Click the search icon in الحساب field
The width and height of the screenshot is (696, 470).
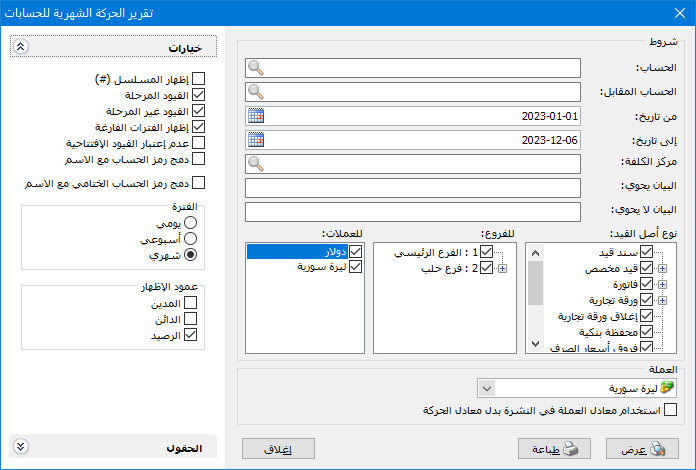point(256,68)
